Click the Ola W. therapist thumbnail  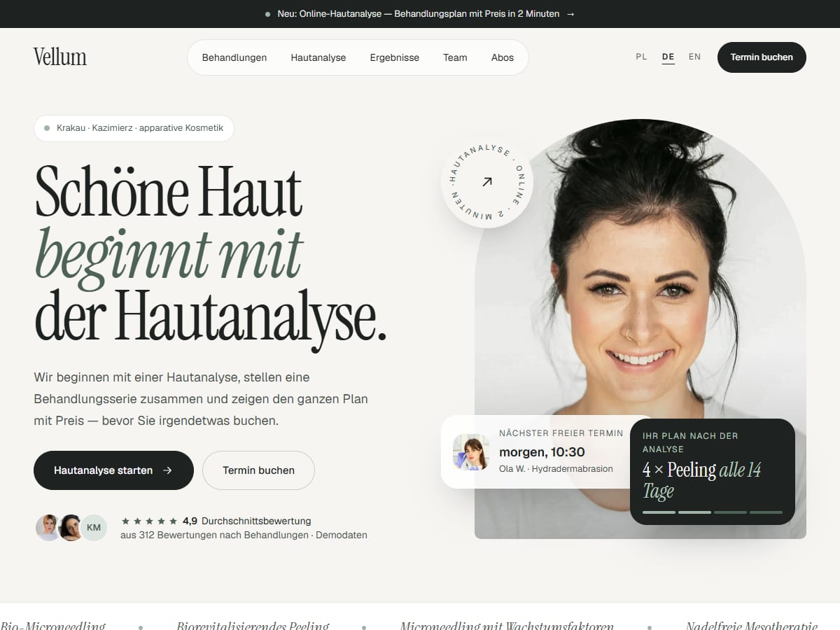(x=471, y=451)
